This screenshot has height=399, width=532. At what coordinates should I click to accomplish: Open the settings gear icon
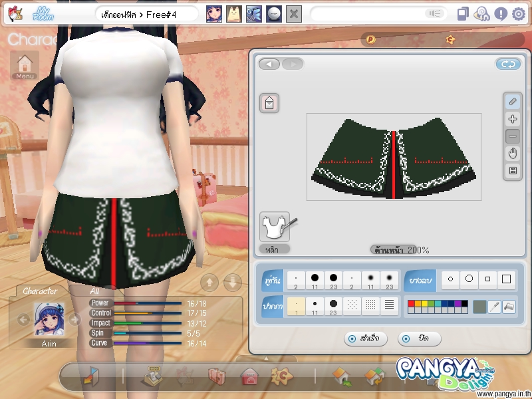point(519,14)
